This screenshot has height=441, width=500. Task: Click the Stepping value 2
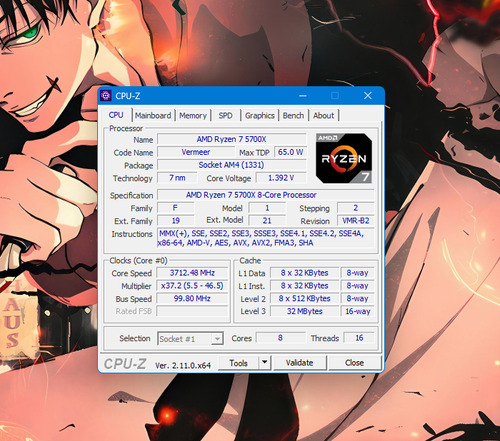coord(356,208)
